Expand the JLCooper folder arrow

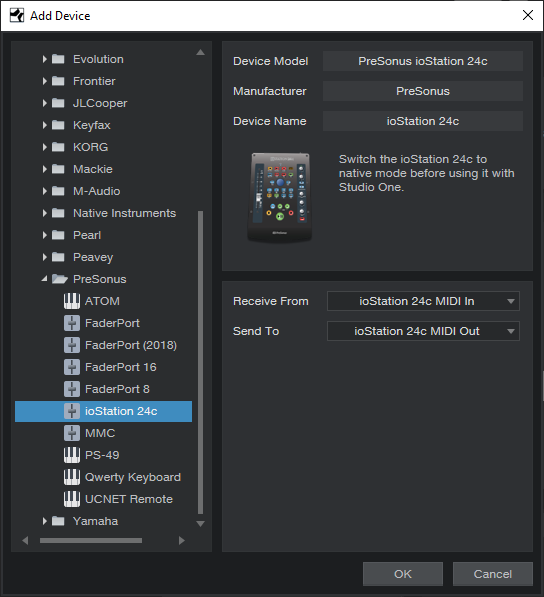[45, 103]
